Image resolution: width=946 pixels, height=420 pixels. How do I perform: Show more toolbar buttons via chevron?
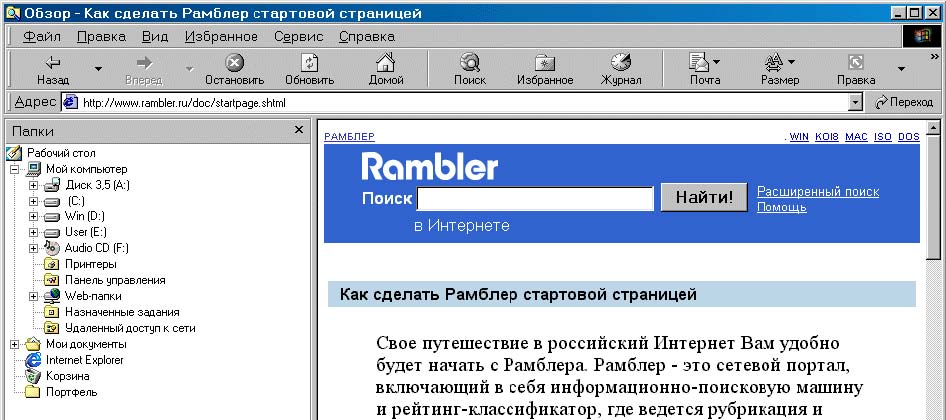coord(936,57)
